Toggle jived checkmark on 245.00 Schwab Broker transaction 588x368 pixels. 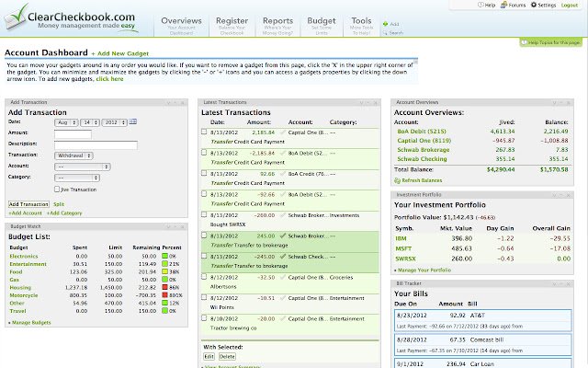[283, 236]
